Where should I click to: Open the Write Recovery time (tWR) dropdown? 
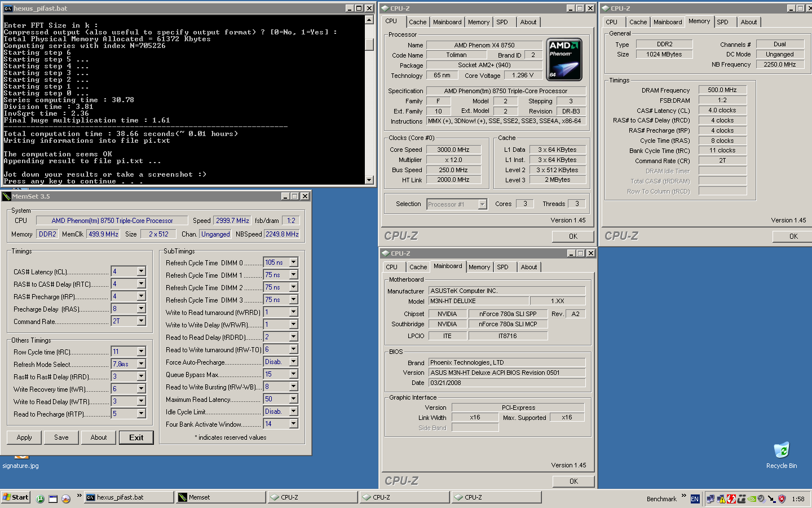pos(141,389)
